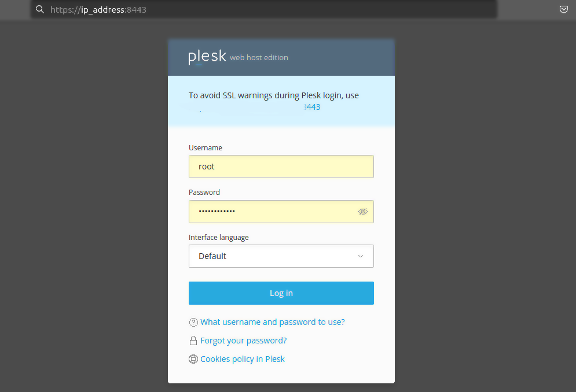Open 'Cookies policy in Plesk' link
The image size is (576, 392).
click(243, 359)
